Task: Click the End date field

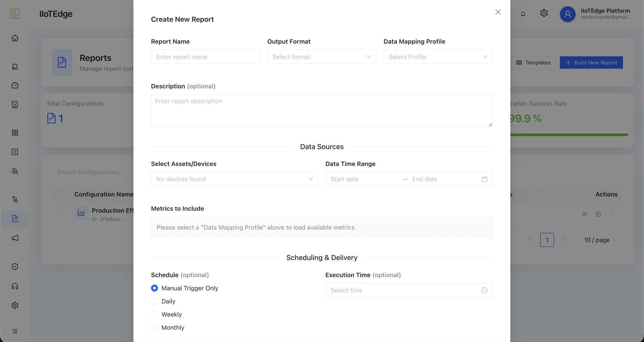Action: pos(445,179)
